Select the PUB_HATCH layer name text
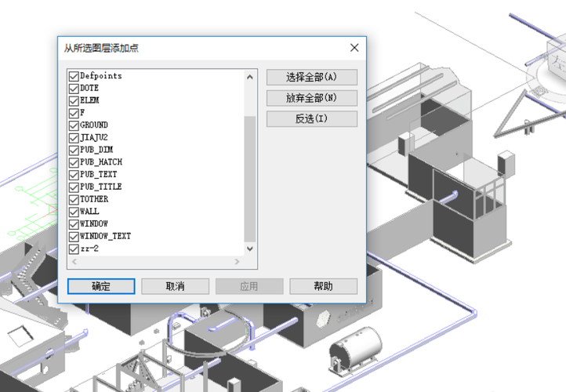Screen dimensions: 566x392 [101, 162]
